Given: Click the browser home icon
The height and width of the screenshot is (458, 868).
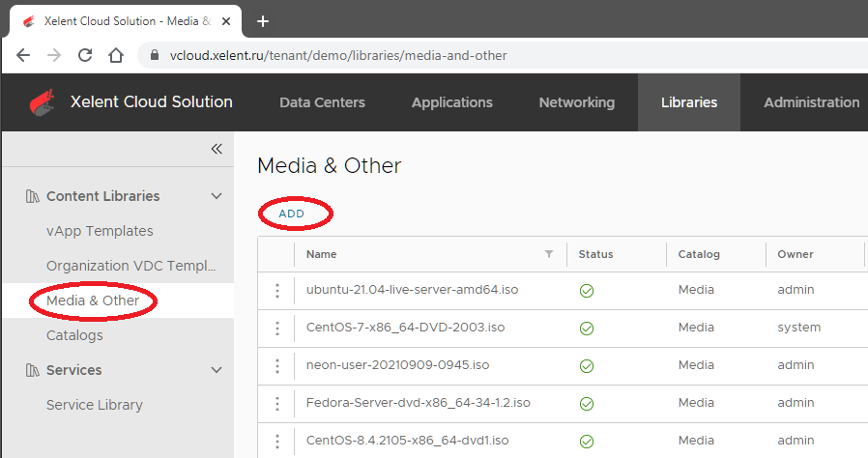Looking at the screenshot, I should [x=116, y=55].
